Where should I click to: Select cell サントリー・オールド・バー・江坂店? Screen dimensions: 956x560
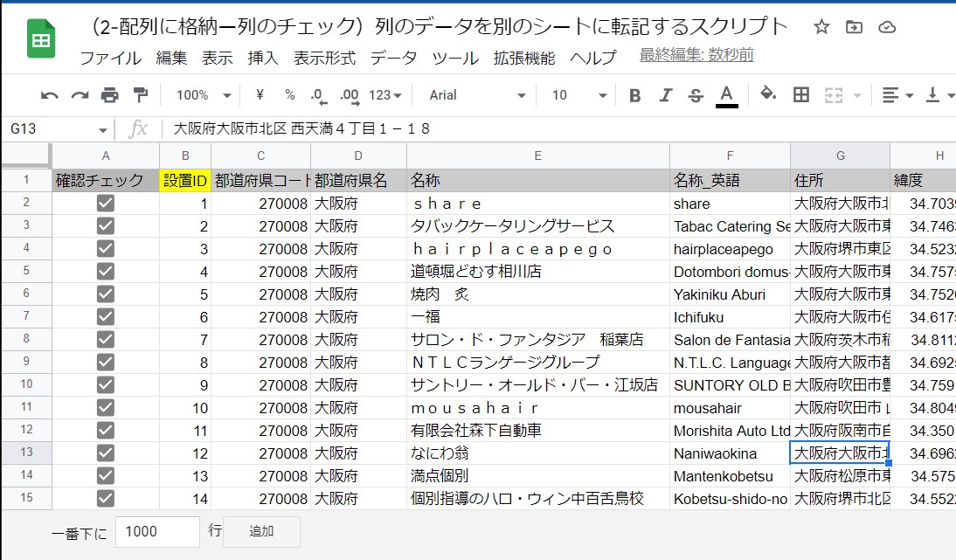click(537, 385)
